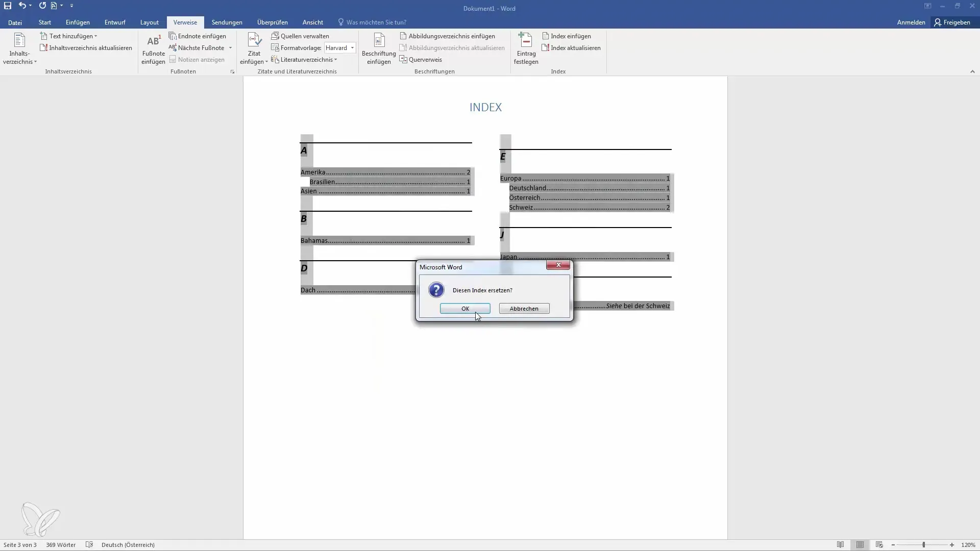Switch to the Sendungen tab
The image size is (980, 551).
tap(227, 22)
